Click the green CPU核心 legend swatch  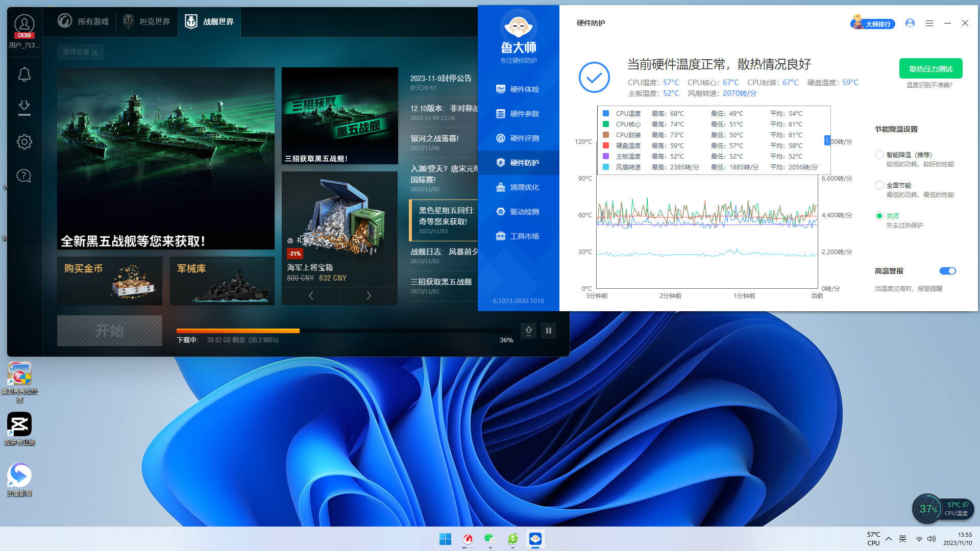coord(606,124)
